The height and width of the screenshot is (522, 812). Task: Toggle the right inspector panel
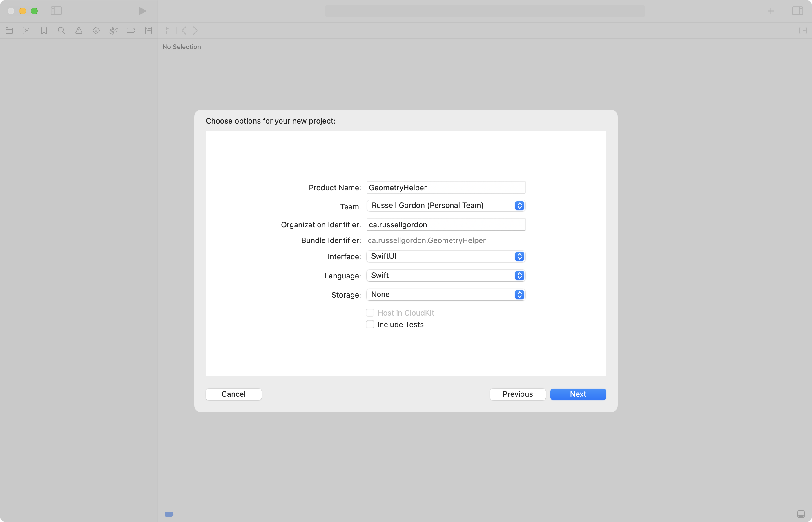[x=797, y=11]
